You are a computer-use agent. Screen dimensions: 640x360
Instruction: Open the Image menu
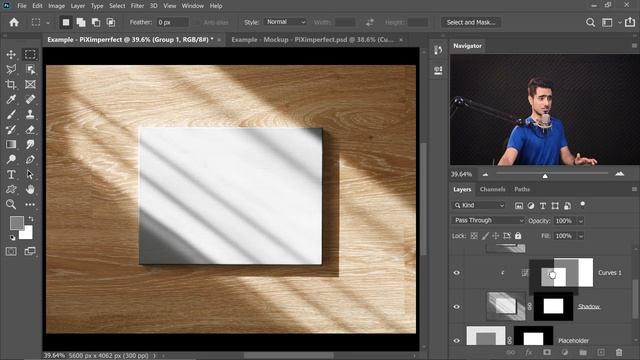(56, 6)
